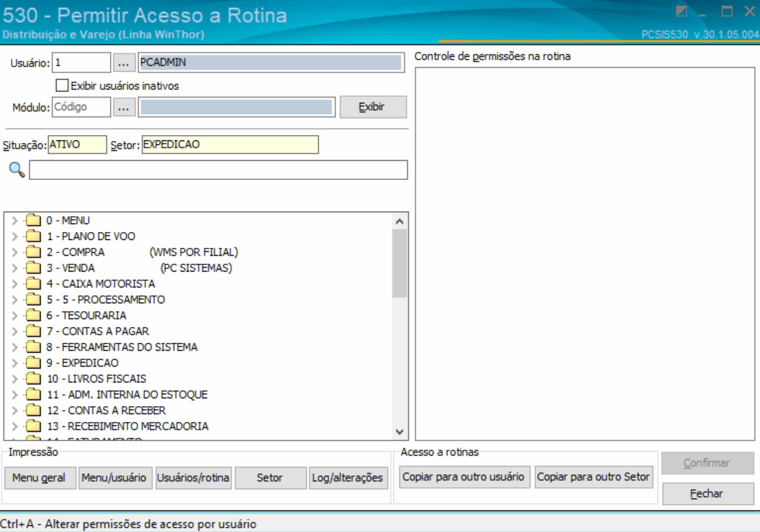Click the folder icon of 13 - RECEBIMENTO MERCADORIA

pyautogui.click(x=34, y=427)
